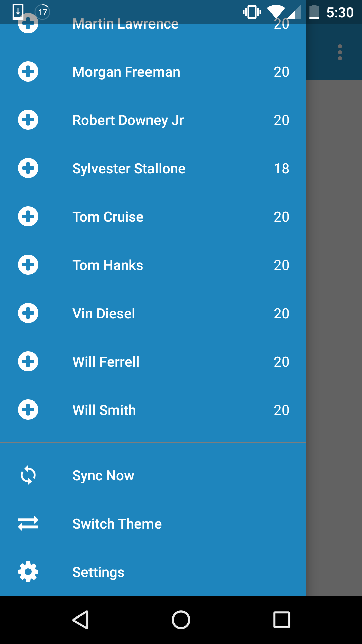This screenshot has height=644, width=362.
Task: Tap the 18 count next to Sylvester Stallone
Action: [281, 169]
